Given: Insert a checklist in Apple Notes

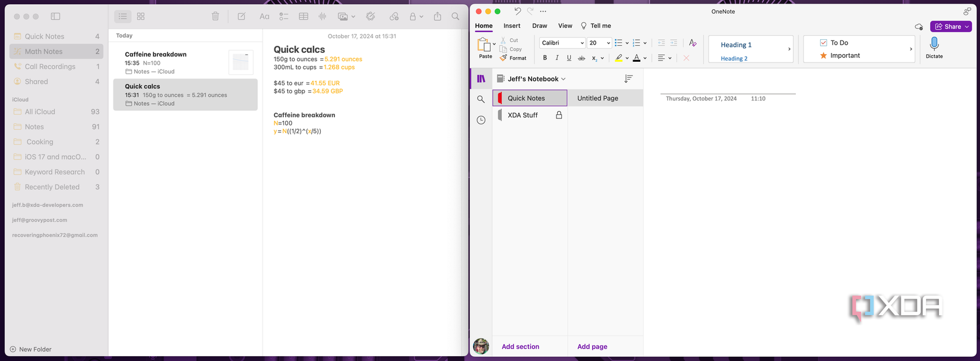Looking at the screenshot, I should pyautogui.click(x=284, y=17).
